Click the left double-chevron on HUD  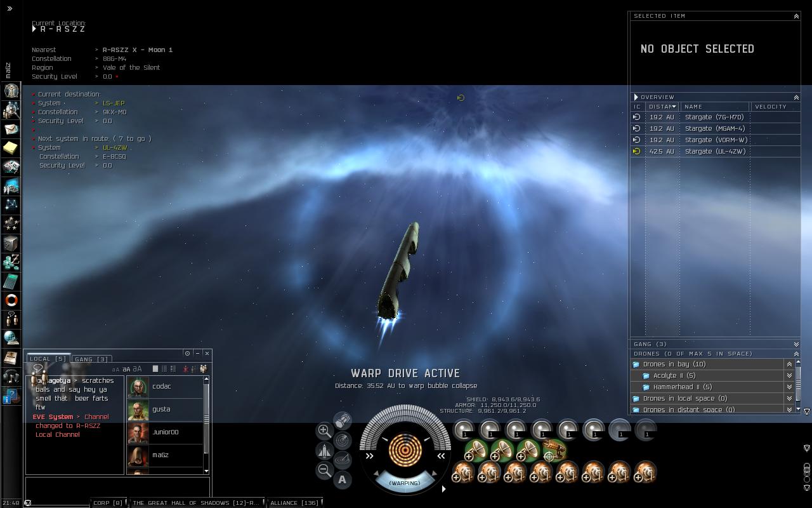coord(370,456)
